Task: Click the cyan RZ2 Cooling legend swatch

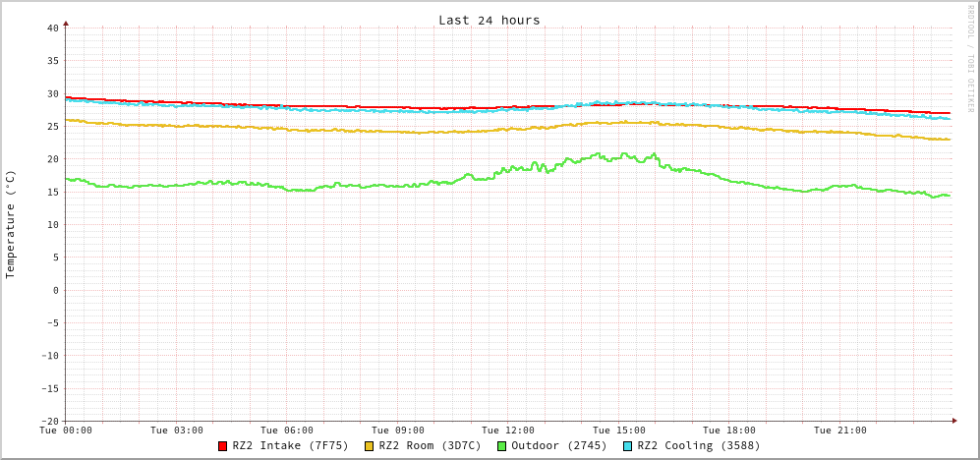Action: click(x=628, y=446)
